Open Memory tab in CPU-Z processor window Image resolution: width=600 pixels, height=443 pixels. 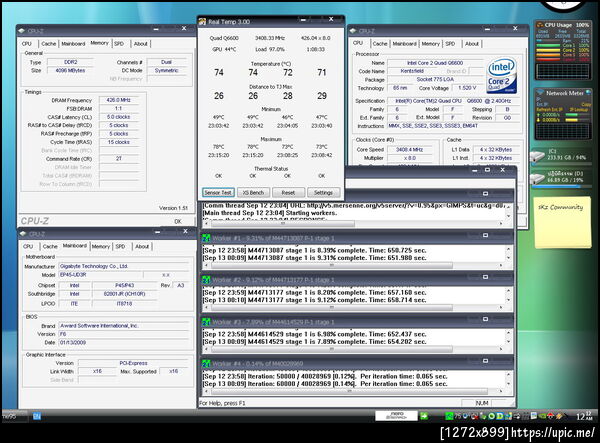click(430, 44)
